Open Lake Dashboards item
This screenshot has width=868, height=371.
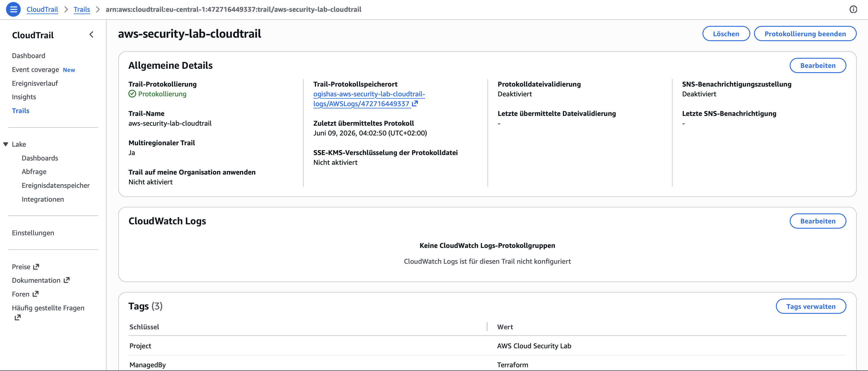point(40,158)
